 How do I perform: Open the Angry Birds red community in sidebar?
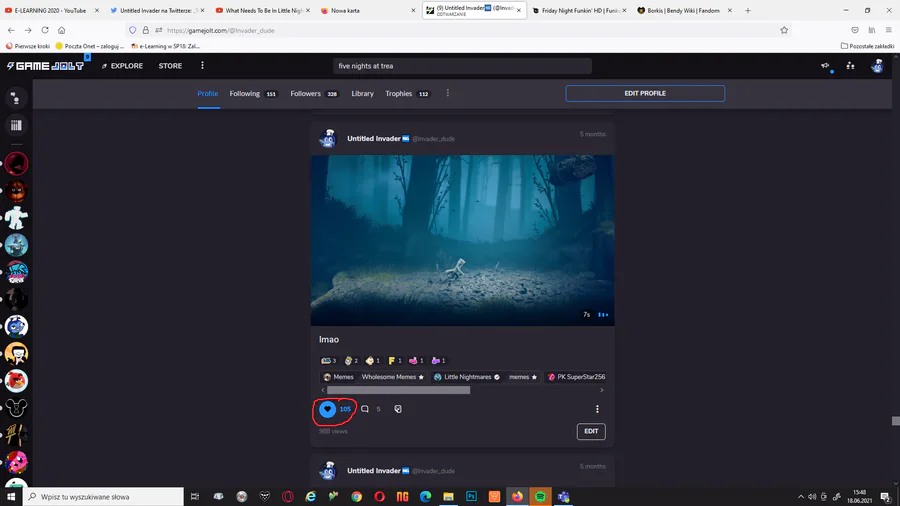(x=16, y=380)
